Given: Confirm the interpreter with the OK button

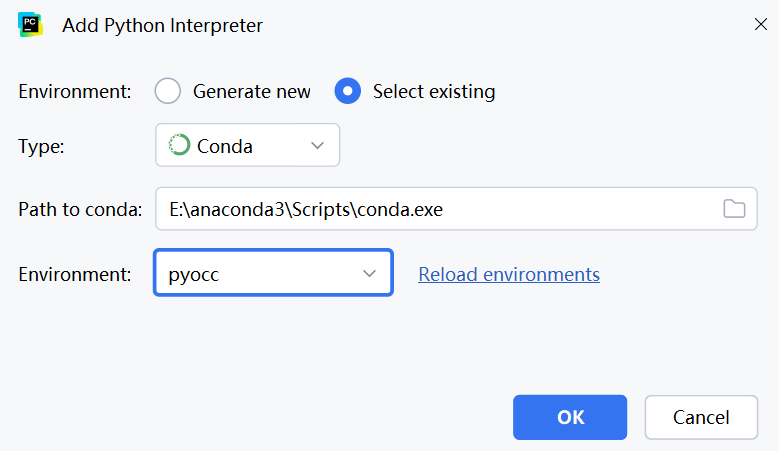Looking at the screenshot, I should pyautogui.click(x=570, y=417).
